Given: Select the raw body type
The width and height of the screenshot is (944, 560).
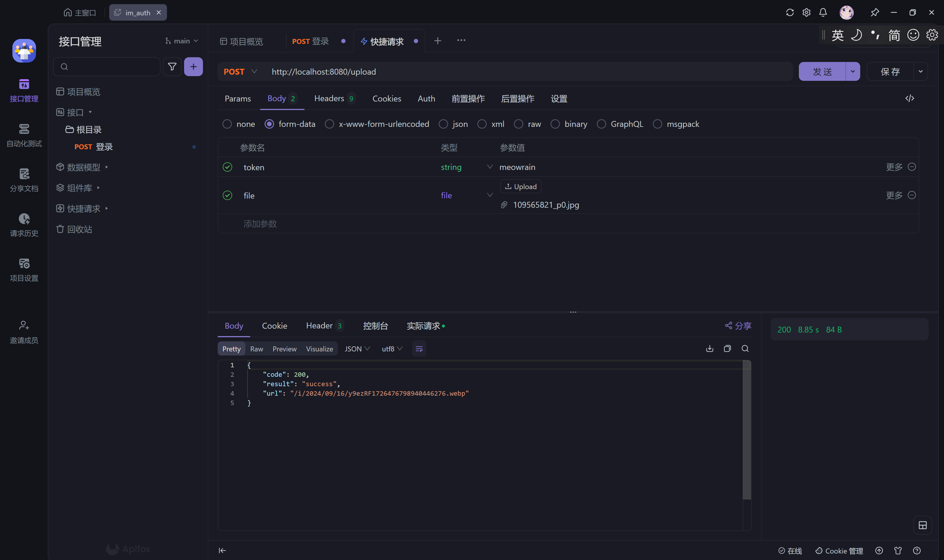Looking at the screenshot, I should pyautogui.click(x=519, y=124).
